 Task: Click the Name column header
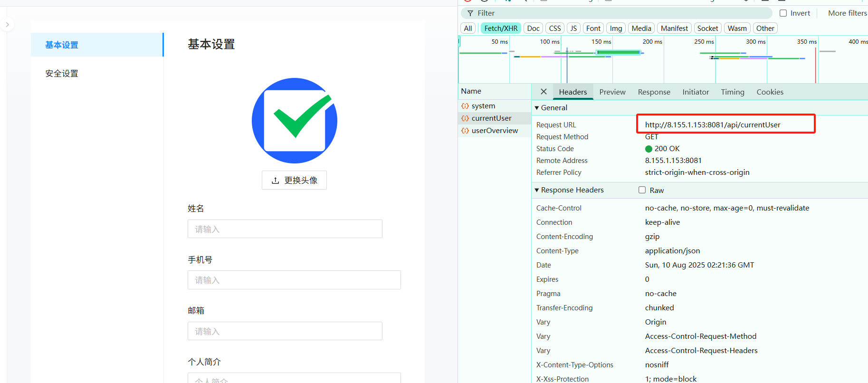tap(494, 91)
